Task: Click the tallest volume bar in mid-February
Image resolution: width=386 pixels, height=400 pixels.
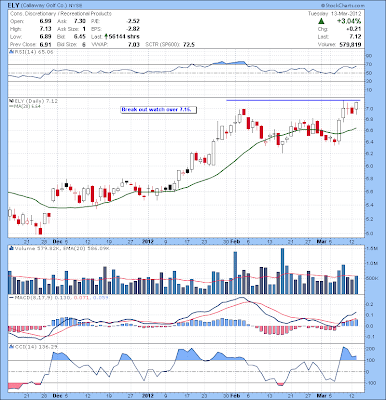Action: click(x=282, y=271)
